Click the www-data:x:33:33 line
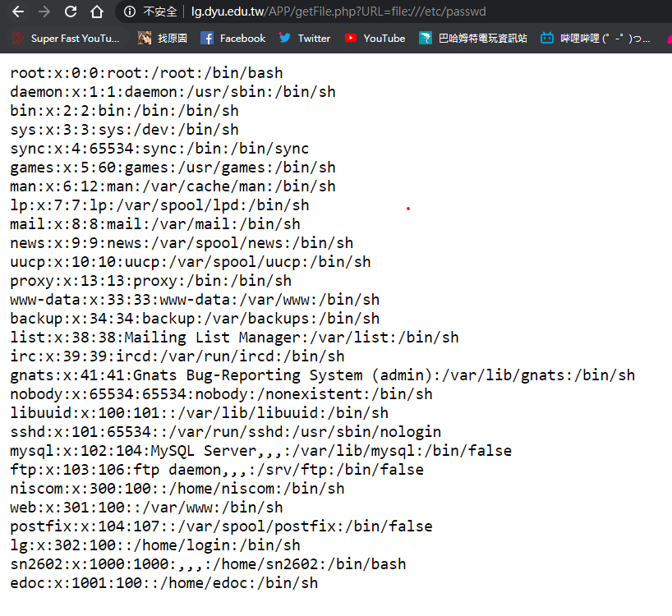 (x=195, y=300)
